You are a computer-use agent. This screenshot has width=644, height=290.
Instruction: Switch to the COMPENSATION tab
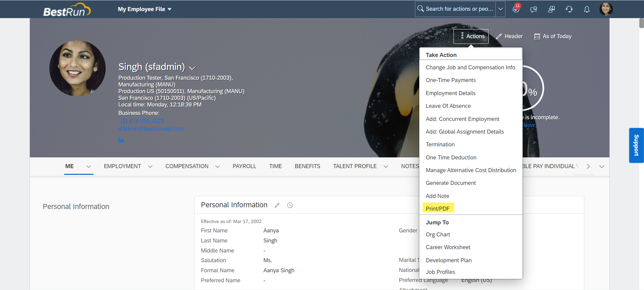[x=186, y=166]
